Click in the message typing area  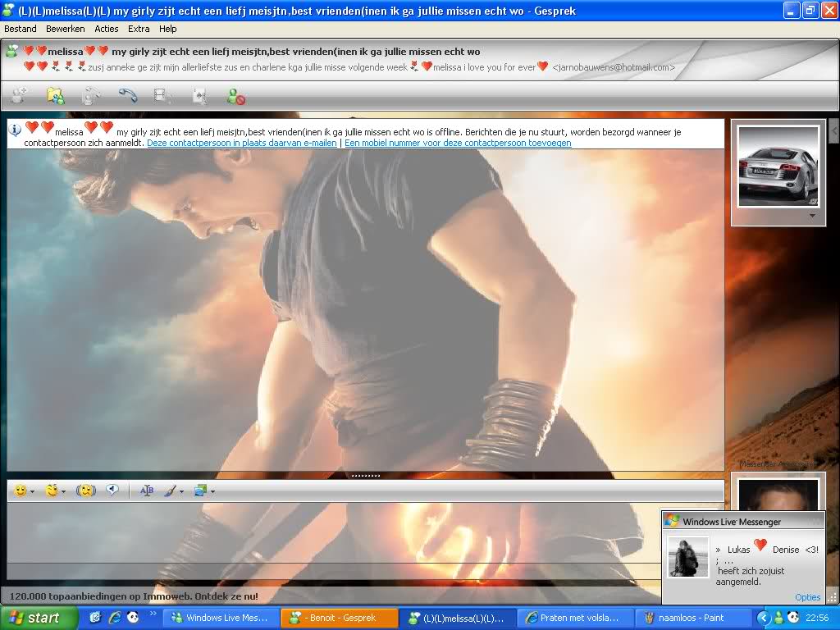click(328, 533)
